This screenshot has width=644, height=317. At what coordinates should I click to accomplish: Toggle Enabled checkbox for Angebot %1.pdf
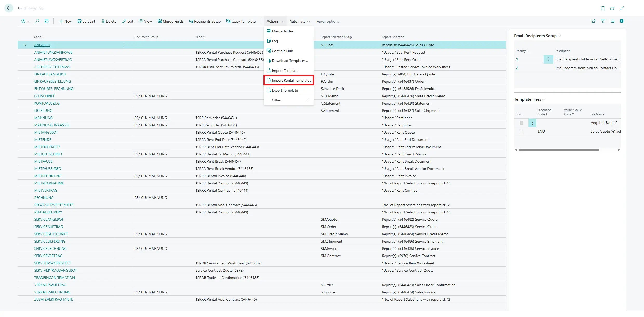click(x=521, y=123)
